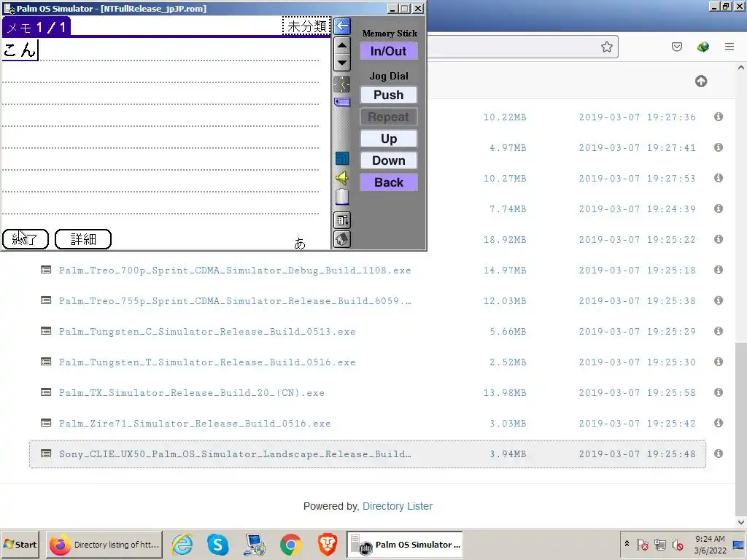
Task: Click the yellow speaker volume icon
Action: click(x=342, y=178)
